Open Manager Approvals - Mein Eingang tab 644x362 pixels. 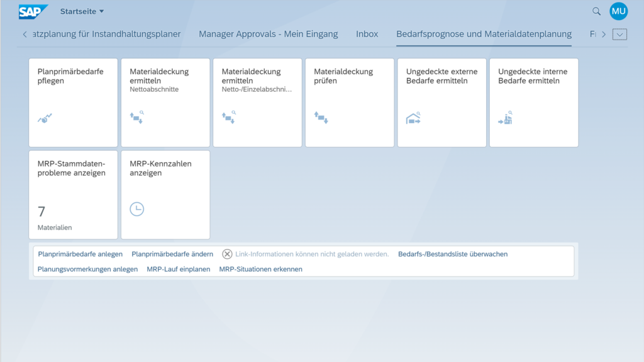tap(268, 34)
